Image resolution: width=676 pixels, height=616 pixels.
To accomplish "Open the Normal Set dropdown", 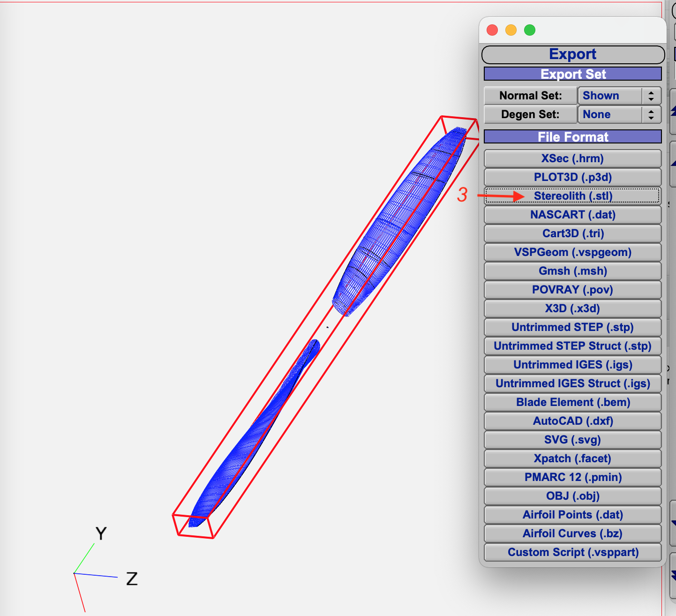I will [x=619, y=96].
